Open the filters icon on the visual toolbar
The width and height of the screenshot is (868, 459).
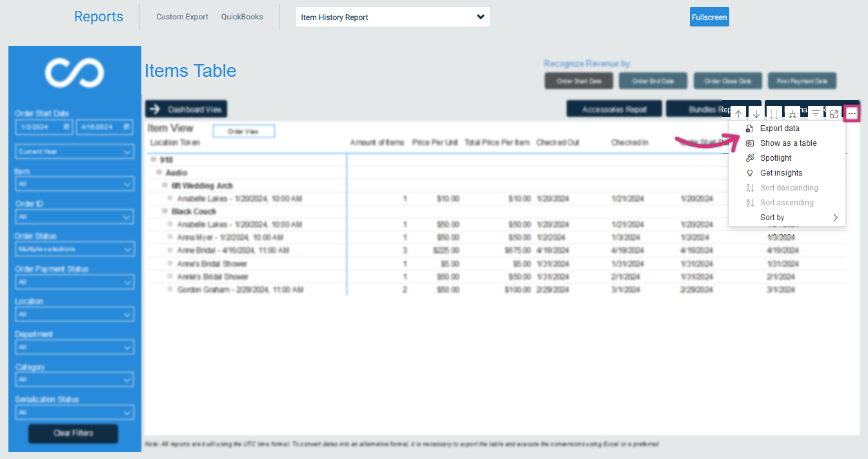pyautogui.click(x=815, y=112)
